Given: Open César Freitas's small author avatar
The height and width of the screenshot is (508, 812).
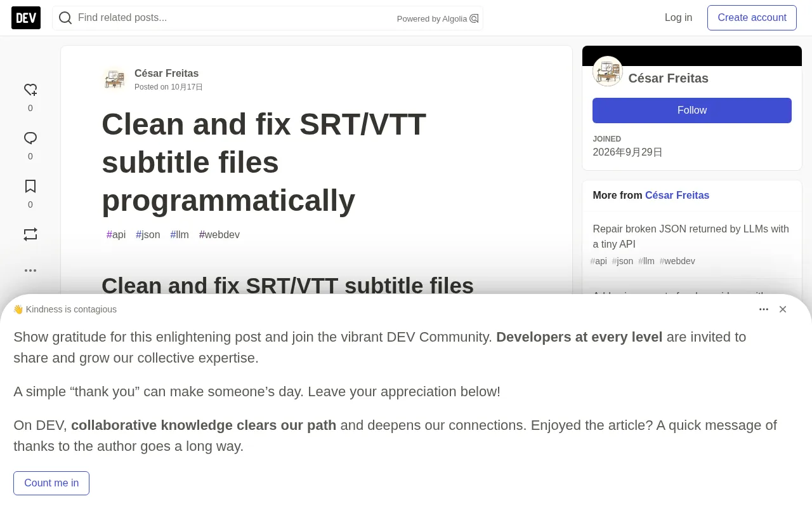Looking at the screenshot, I should (x=114, y=79).
